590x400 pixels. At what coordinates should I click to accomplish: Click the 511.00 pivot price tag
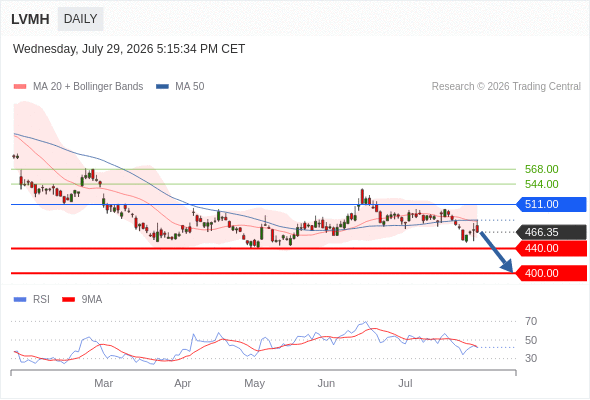pos(551,204)
